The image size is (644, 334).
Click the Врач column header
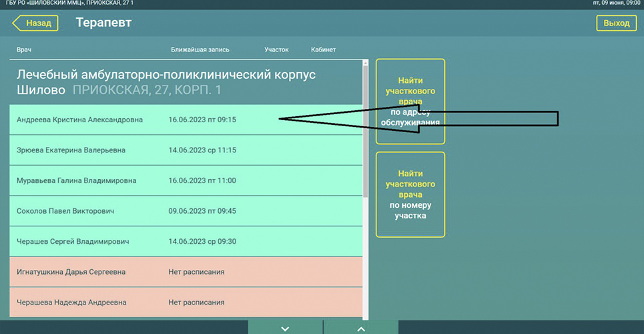click(x=24, y=50)
